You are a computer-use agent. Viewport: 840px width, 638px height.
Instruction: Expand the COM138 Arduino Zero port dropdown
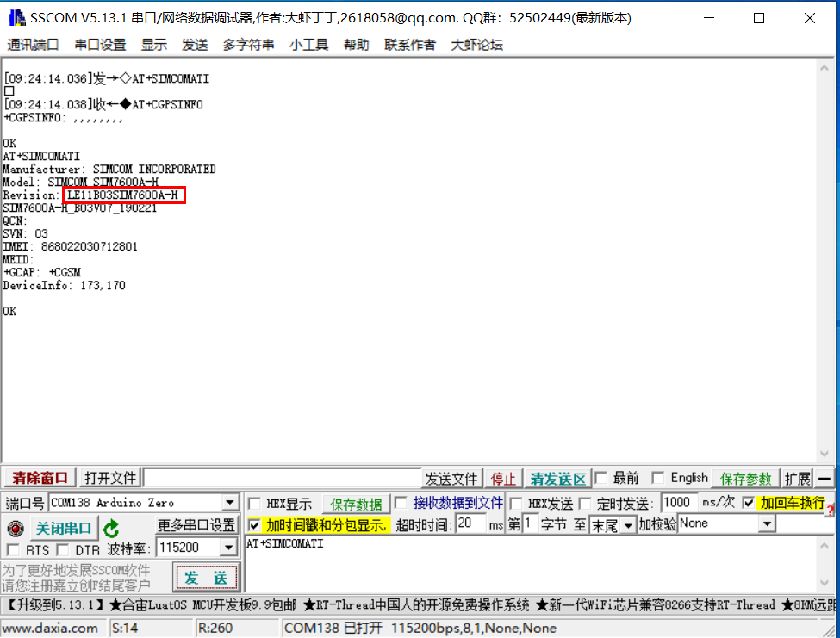[x=230, y=503]
